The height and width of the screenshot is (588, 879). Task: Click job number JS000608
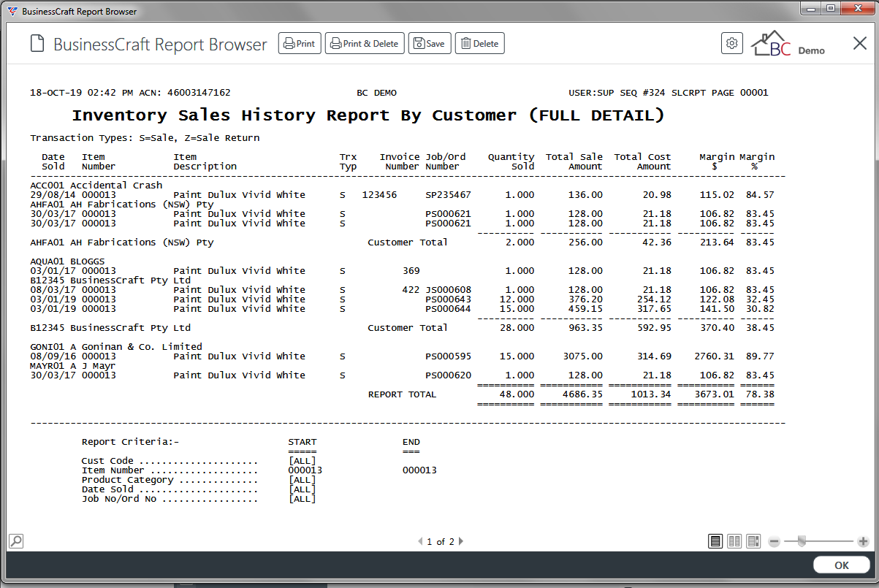448,290
